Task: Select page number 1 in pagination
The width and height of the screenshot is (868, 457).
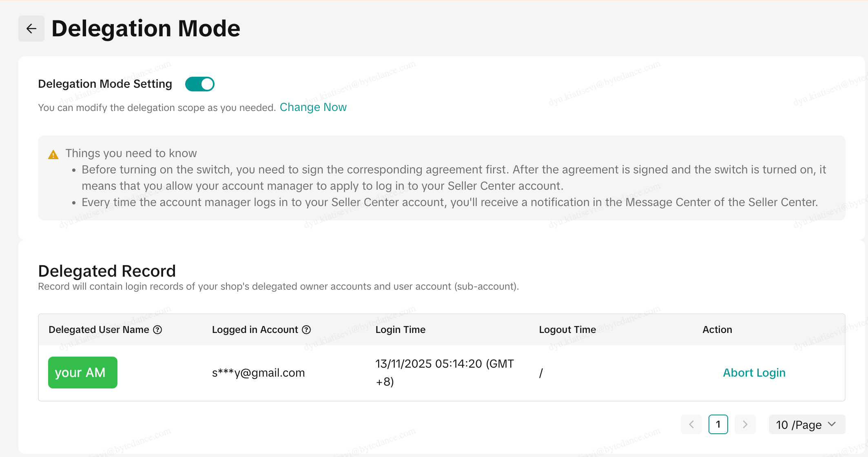Action: 718,424
